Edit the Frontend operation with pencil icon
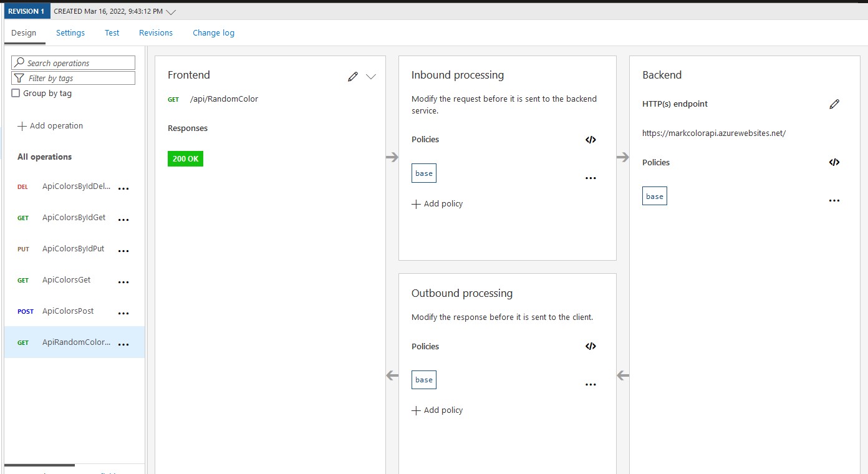Viewport: 868px width, 474px height. point(353,77)
